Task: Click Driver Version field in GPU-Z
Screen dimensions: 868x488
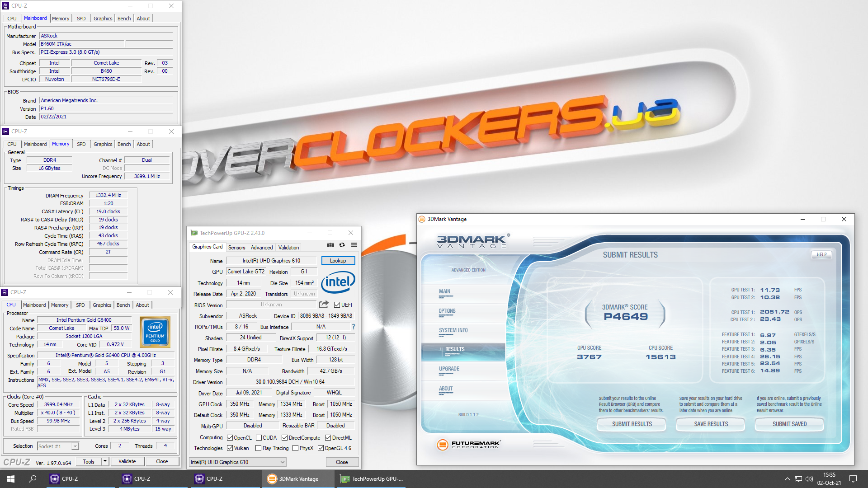Action: click(290, 382)
